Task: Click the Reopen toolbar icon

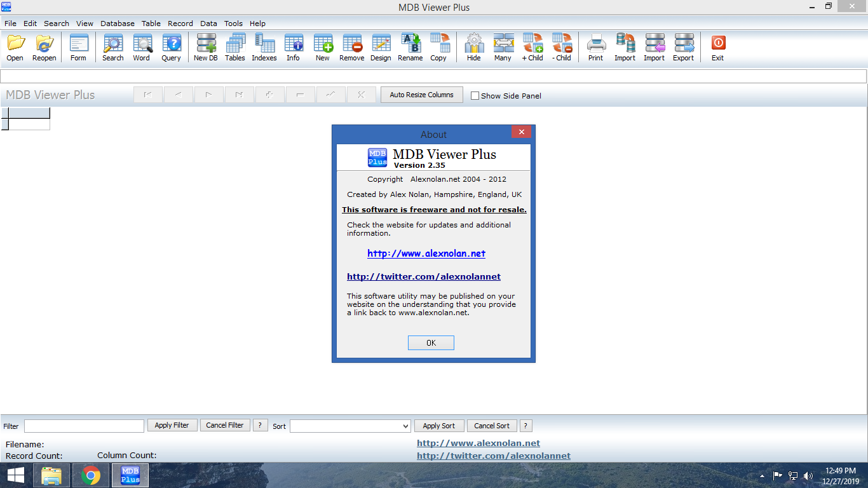Action: click(x=44, y=43)
